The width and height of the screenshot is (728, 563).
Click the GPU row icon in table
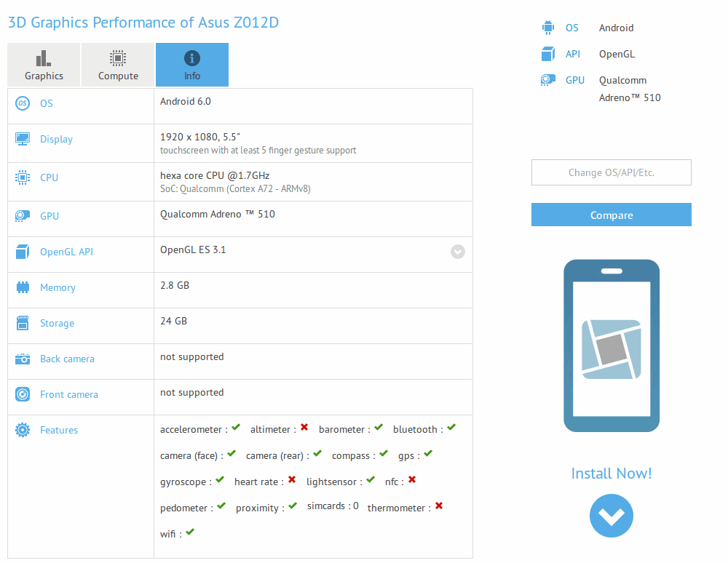(x=23, y=215)
